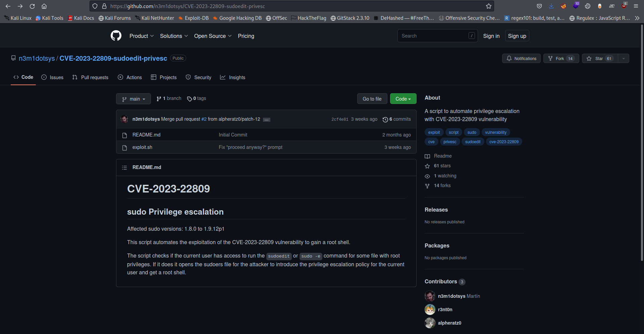The height and width of the screenshot is (334, 644).
Task: Switch to the Issues tab
Action: click(52, 77)
